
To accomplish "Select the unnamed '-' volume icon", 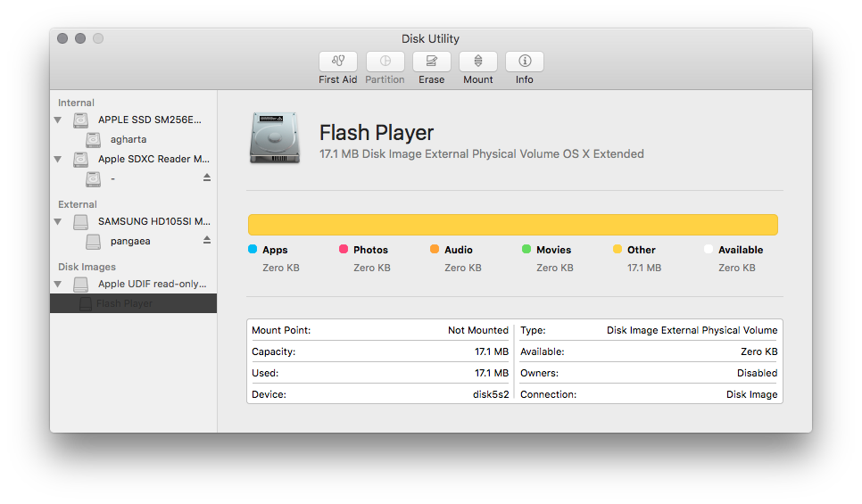I will click(94, 179).
